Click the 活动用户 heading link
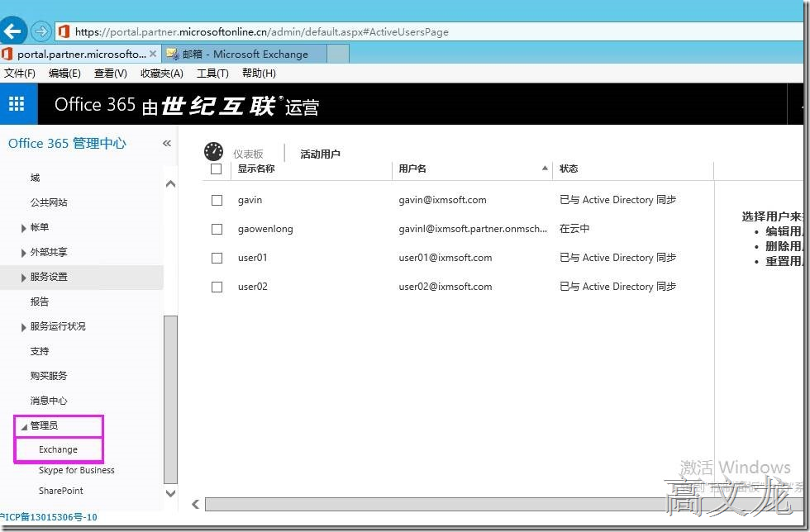 click(321, 154)
